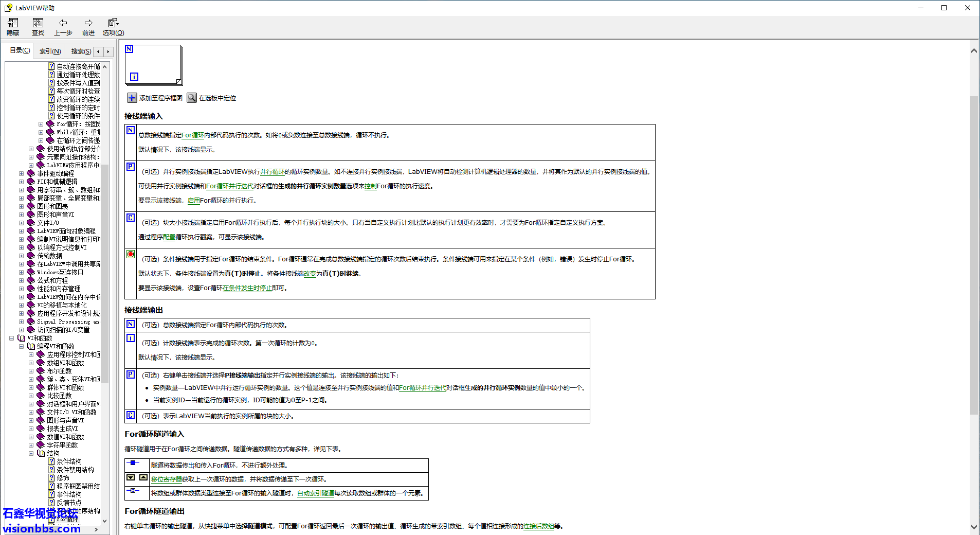Expand the 事件驱动编程 tree node

[21, 173]
